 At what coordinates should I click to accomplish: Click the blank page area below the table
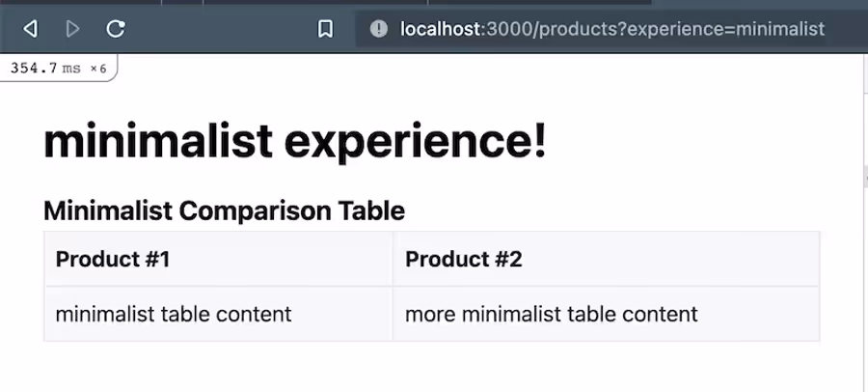tap(432, 367)
